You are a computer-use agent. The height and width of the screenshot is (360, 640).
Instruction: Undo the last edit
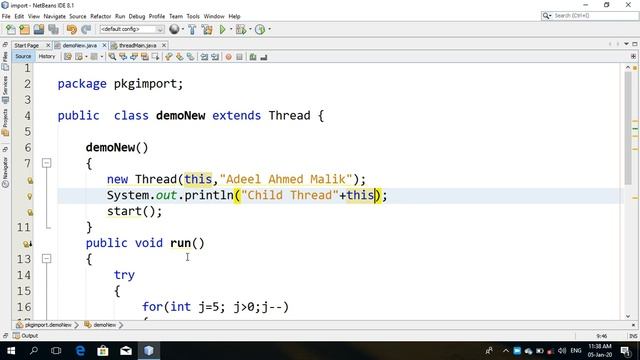[x=72, y=29]
